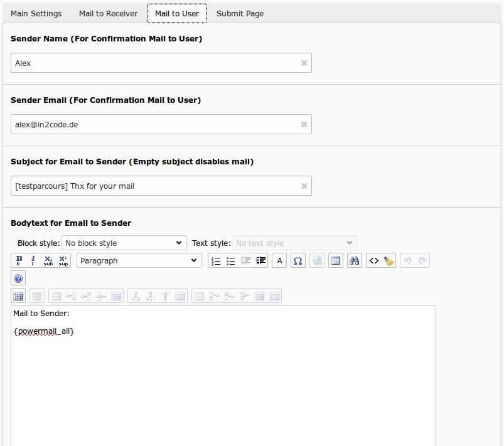The height and width of the screenshot is (446, 504).
Task: Insert a numbered list
Action: [216, 261]
